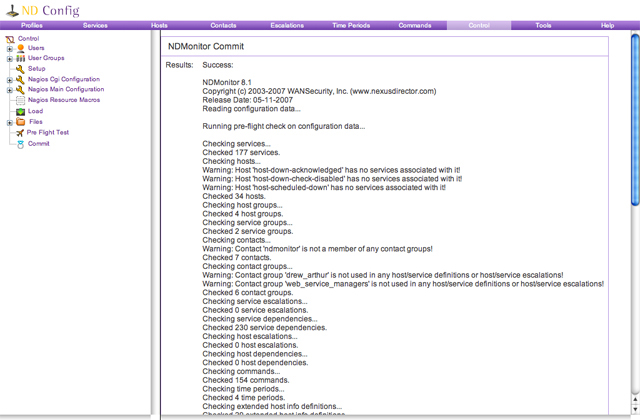The image size is (640, 420).
Task: Click the 'Release Date: 05-11-2007' line
Action: 247,100
